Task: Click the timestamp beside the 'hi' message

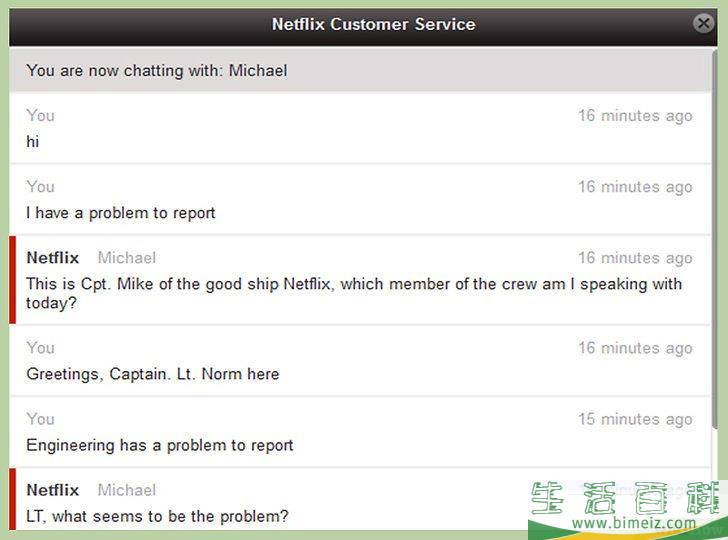Action: [635, 116]
